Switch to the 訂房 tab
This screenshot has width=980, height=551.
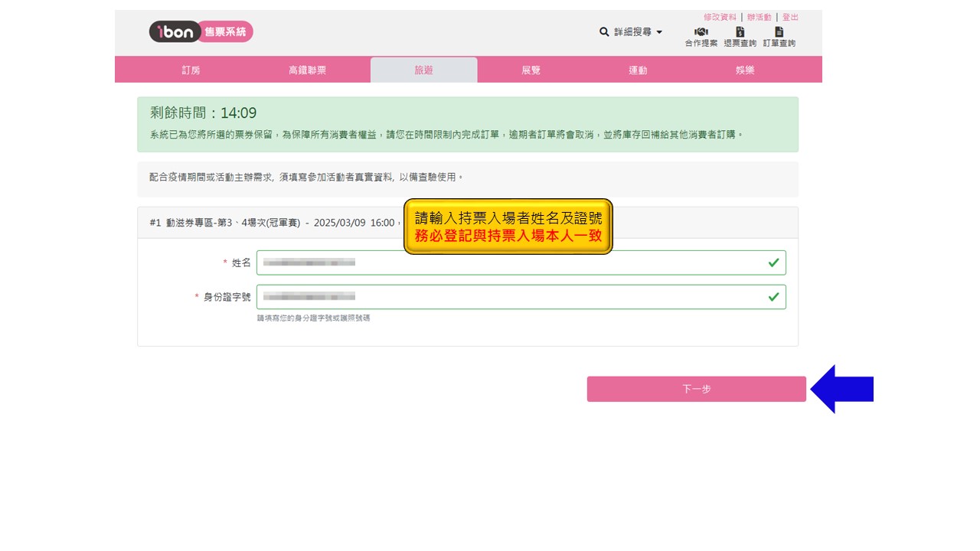click(x=191, y=70)
